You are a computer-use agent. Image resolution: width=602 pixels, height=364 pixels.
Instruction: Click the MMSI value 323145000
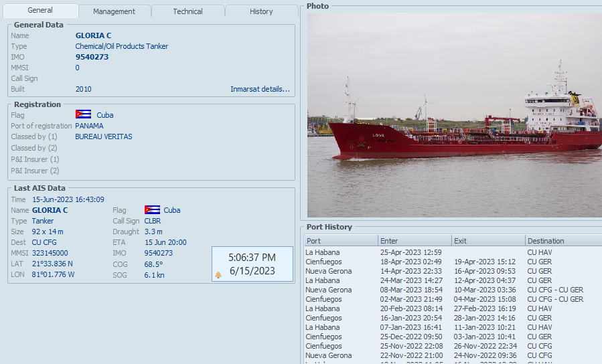(x=50, y=253)
